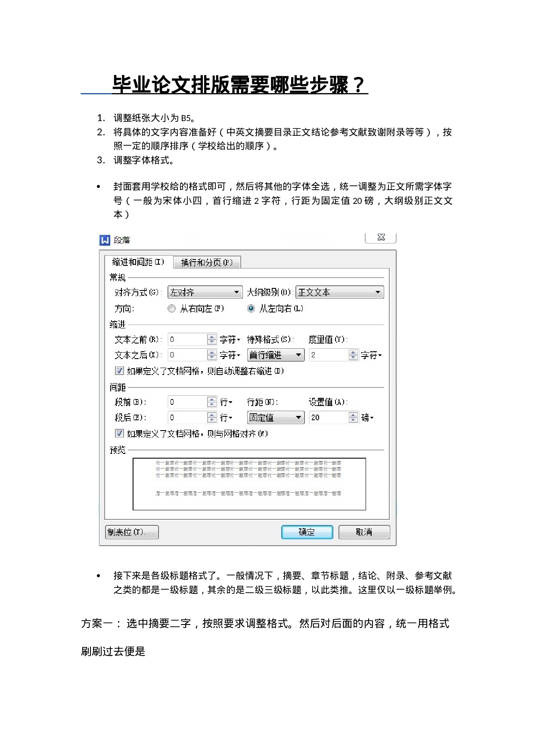Screen dimensions: 534x756
Task: Toggle 如果定义了文档网格，则与网格对齐 checkbox
Action: click(119, 433)
